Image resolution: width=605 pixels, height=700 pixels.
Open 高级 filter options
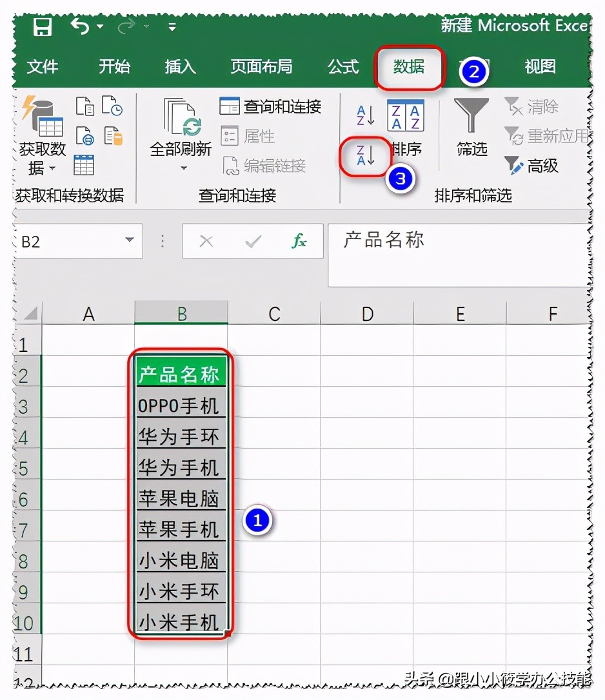pyautogui.click(x=531, y=166)
